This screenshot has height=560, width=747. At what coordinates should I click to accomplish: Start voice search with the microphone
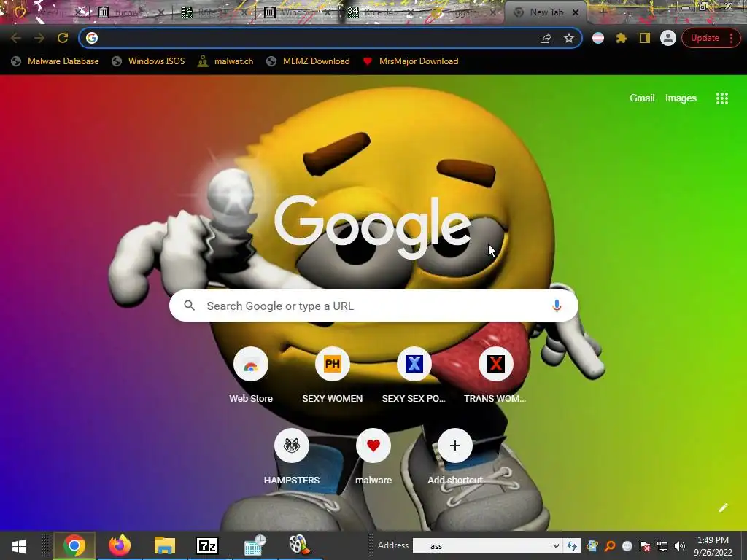(557, 306)
